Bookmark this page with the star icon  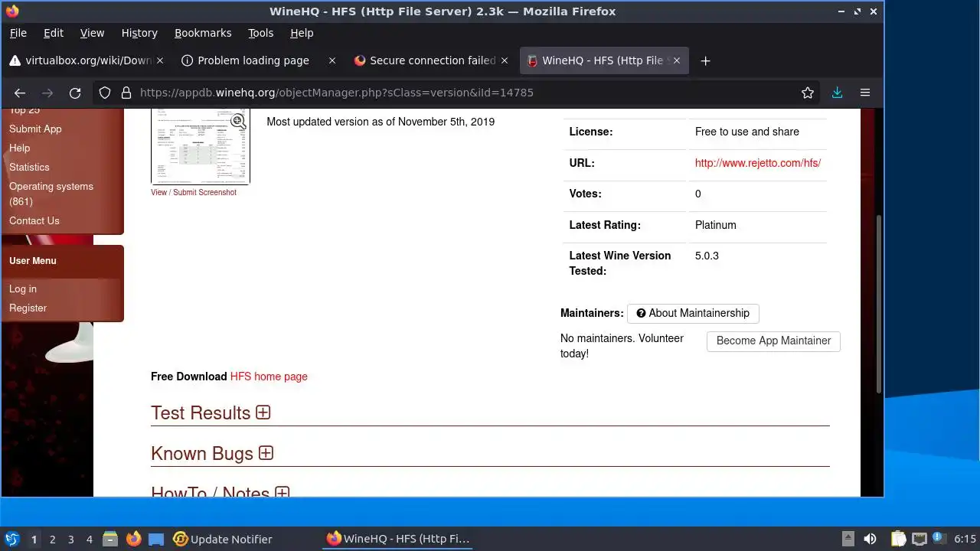coord(808,93)
